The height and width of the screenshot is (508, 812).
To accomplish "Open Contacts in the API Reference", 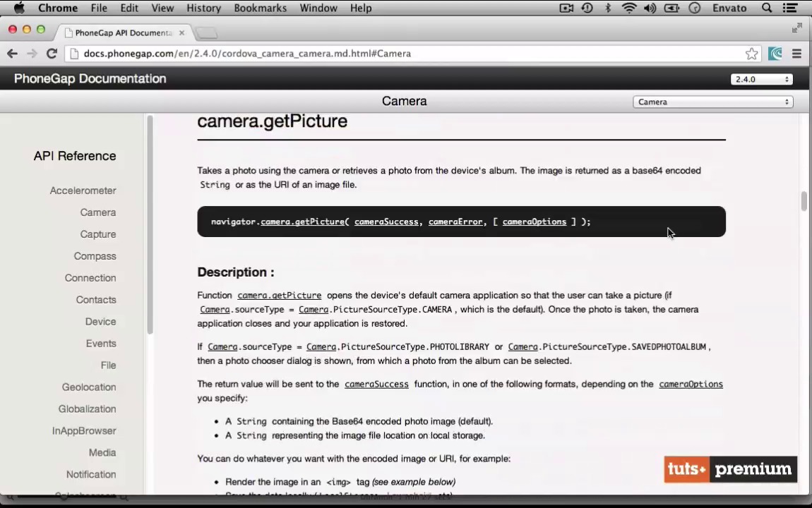I will click(x=96, y=300).
